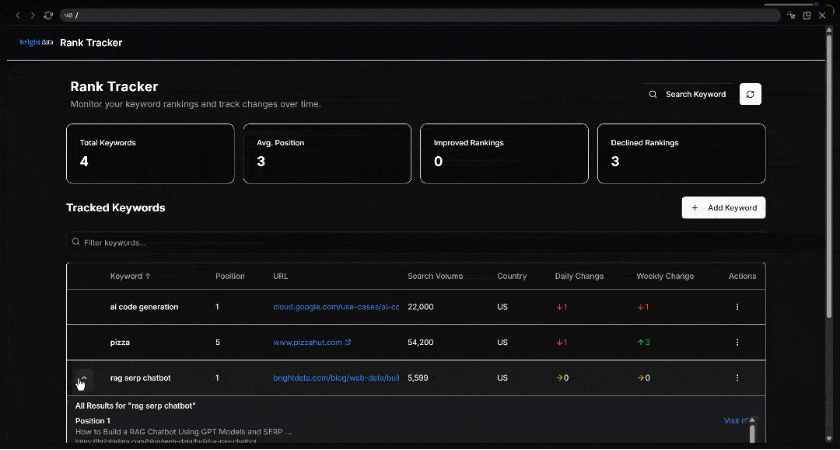Click 'How to Build a RAG Chatbot' result title
Screen dimensions: 840x450
point(183,432)
